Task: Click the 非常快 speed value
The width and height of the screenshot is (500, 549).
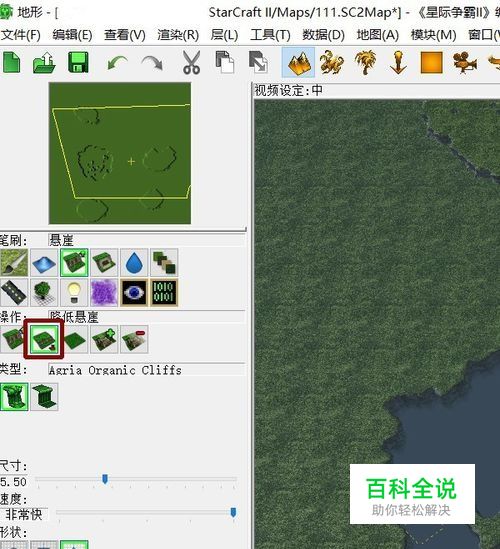Action: tap(23, 514)
